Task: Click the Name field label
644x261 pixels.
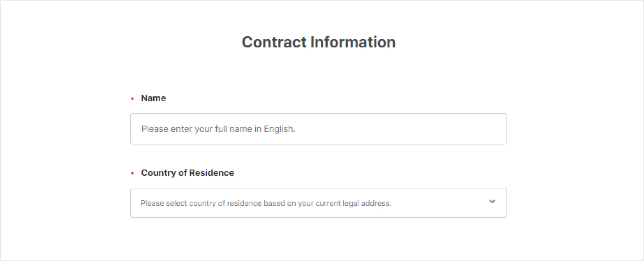Action: click(153, 98)
